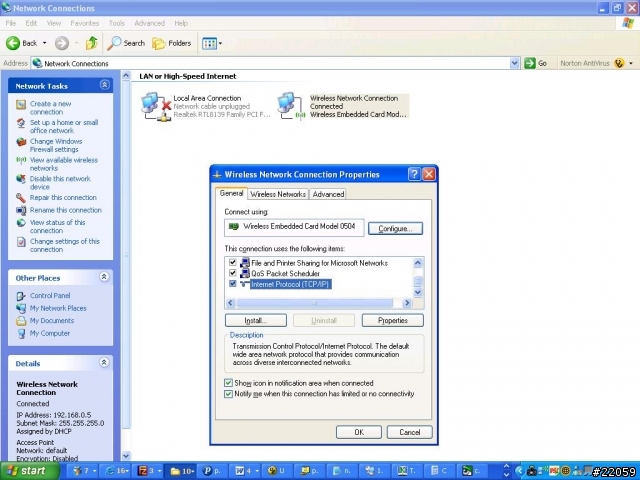The height and width of the screenshot is (480, 640).
Task: Click Disable this network device
Action: tap(60, 183)
